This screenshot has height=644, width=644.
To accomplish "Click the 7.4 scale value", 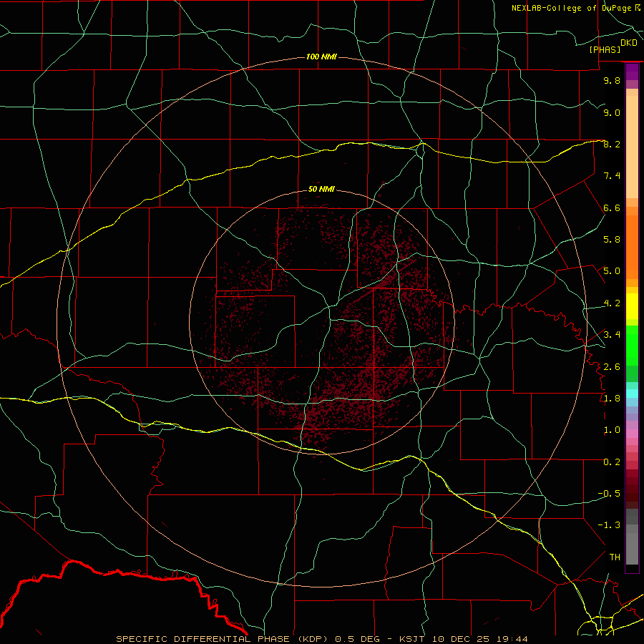I will pos(612,176).
